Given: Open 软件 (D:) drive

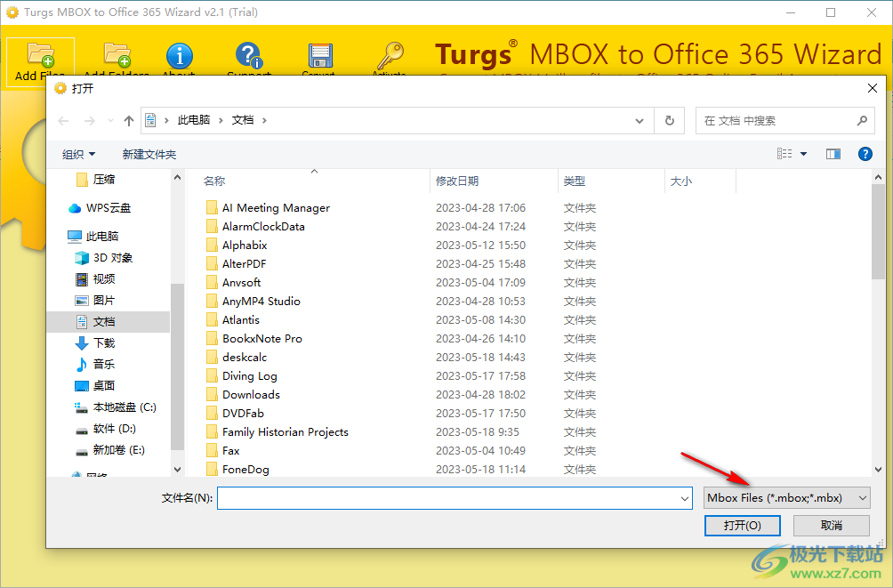Looking at the screenshot, I should 105,429.
